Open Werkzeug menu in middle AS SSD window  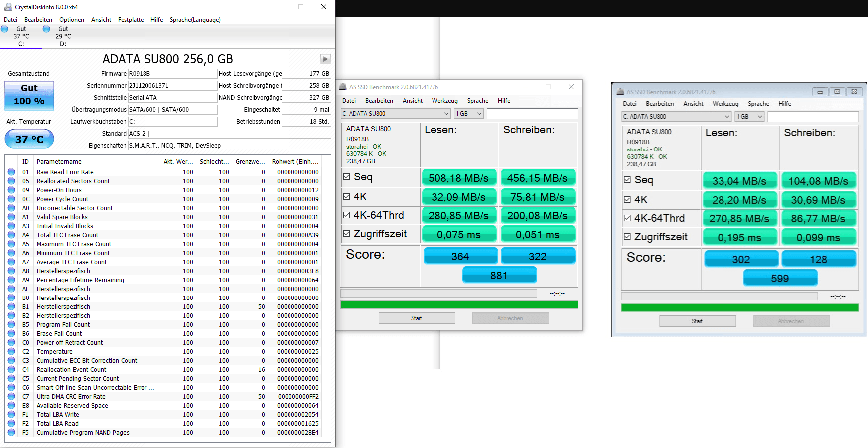[444, 101]
